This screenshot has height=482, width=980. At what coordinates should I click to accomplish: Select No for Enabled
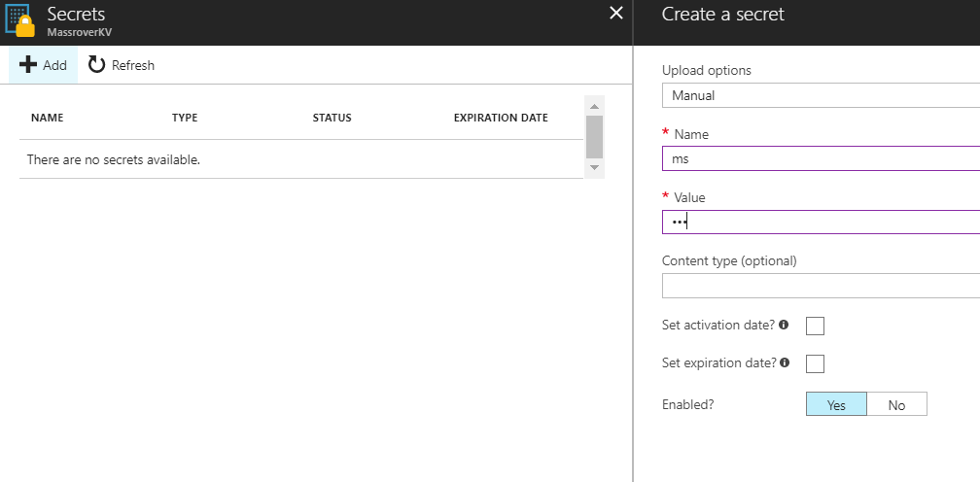click(x=896, y=404)
